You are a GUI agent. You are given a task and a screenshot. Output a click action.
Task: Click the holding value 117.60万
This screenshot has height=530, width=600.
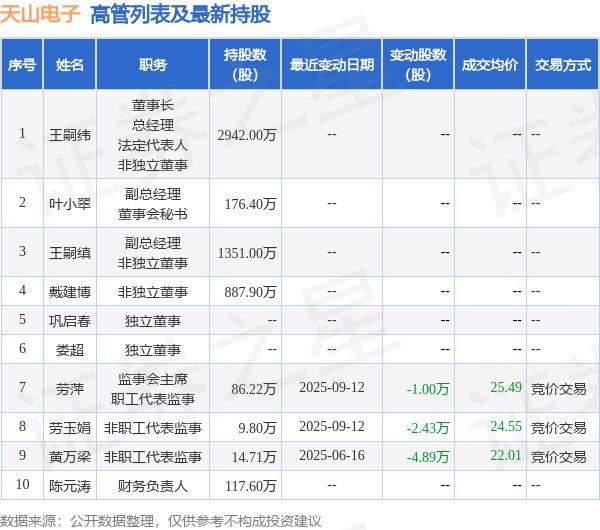click(x=250, y=486)
